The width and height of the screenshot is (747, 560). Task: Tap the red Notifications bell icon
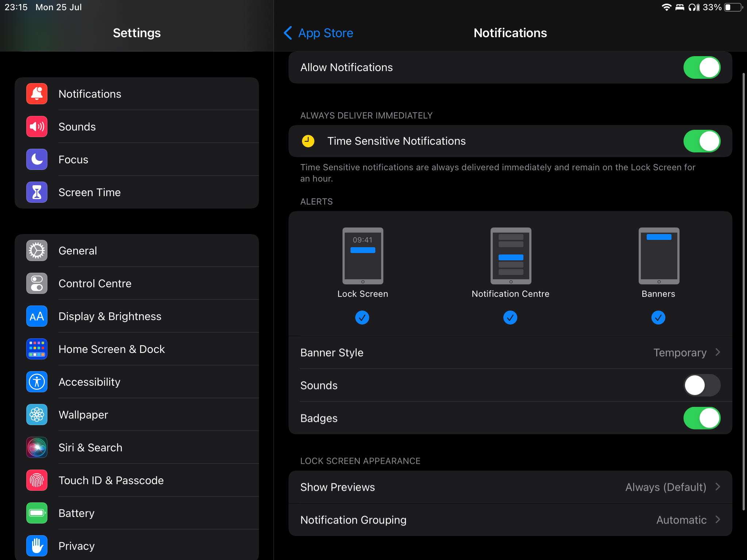pos(37,94)
